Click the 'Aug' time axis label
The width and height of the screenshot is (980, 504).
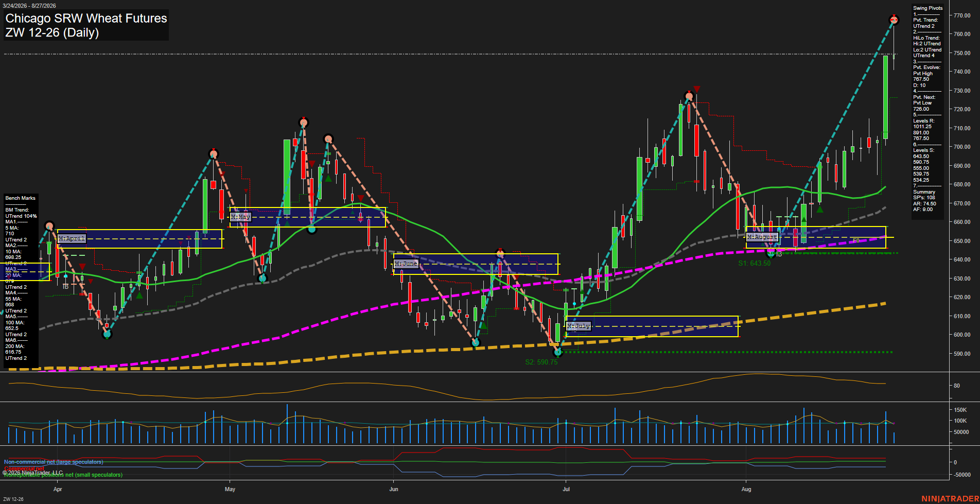[746, 489]
